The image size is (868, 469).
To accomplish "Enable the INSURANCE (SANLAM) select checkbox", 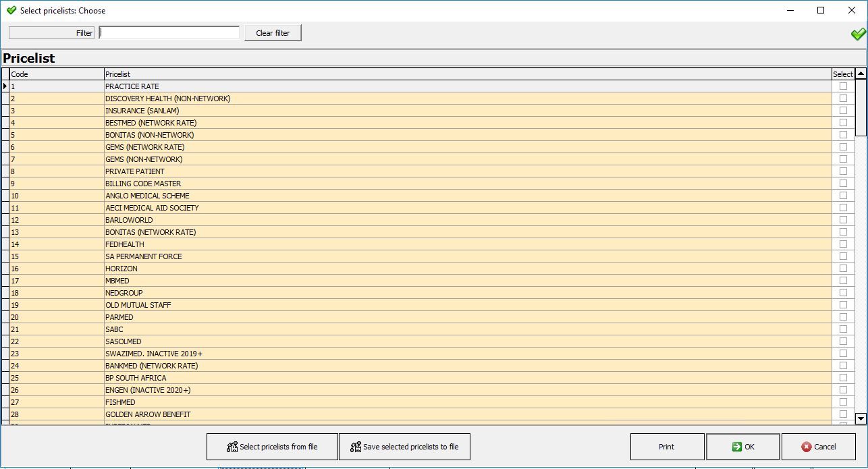I will 843,111.
